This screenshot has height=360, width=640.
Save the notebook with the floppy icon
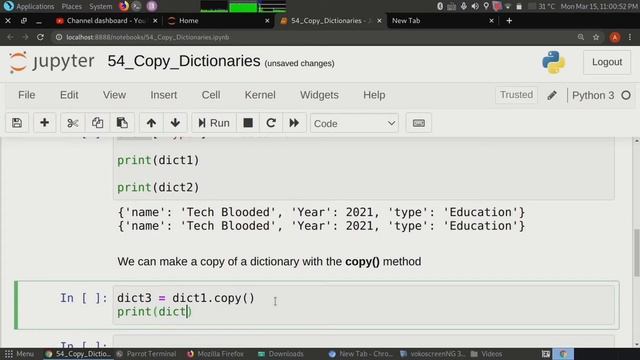17,123
